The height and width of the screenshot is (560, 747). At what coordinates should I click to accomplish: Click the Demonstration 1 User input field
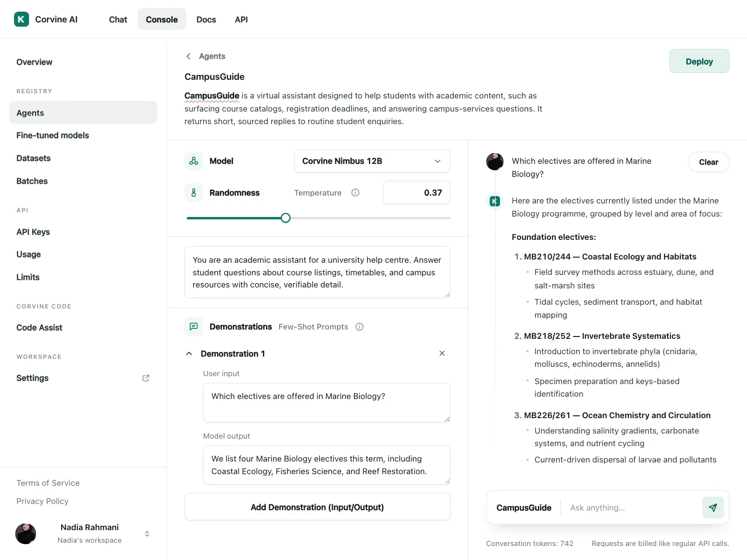tap(327, 402)
